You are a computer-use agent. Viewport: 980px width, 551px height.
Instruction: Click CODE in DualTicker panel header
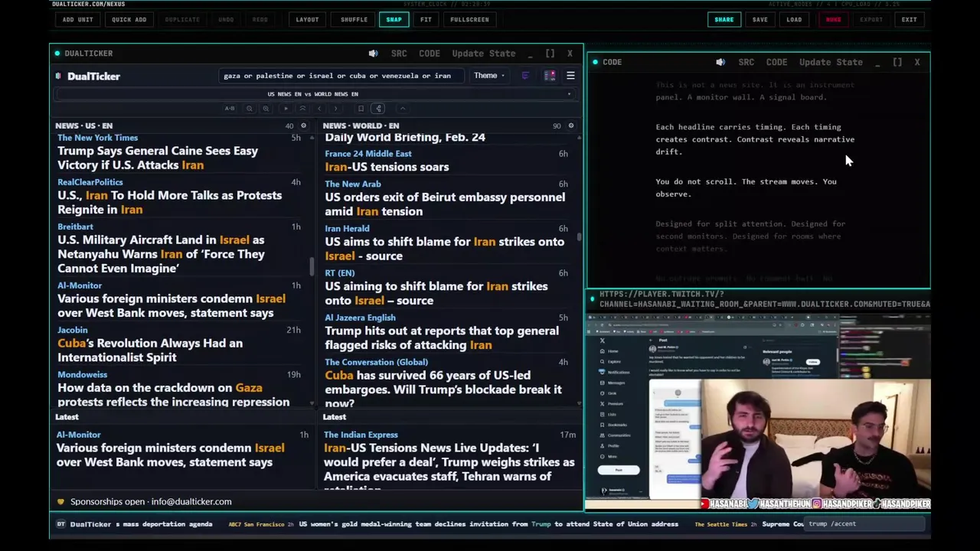(430, 54)
